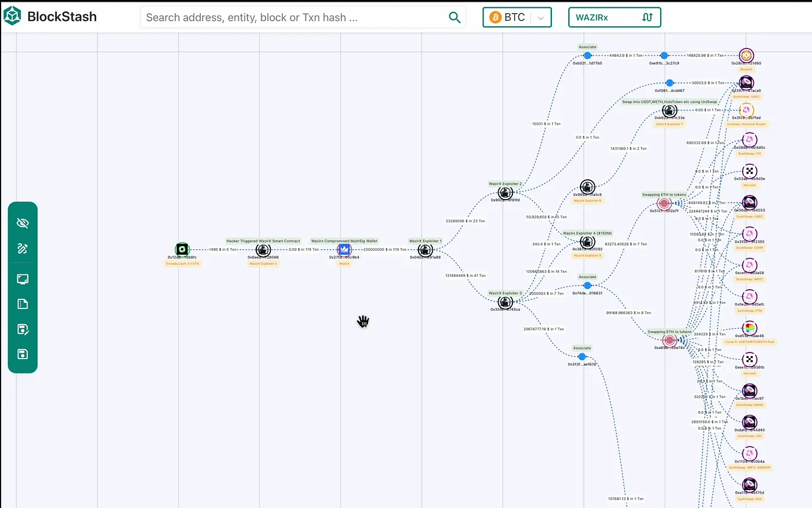Image resolution: width=812 pixels, height=508 pixels.
Task: Select the WazirX compromised multisig wallet node
Action: 344,249
